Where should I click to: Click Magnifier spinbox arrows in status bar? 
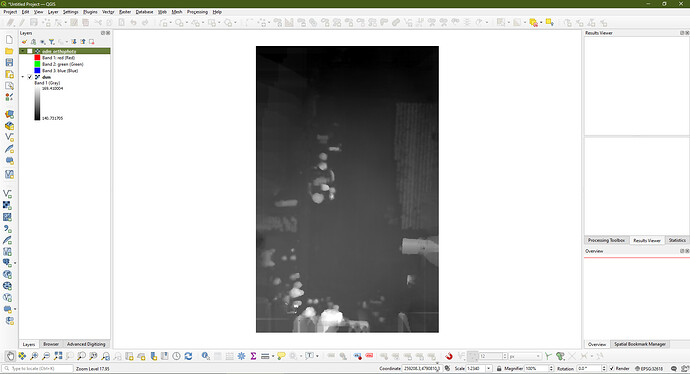[551, 368]
